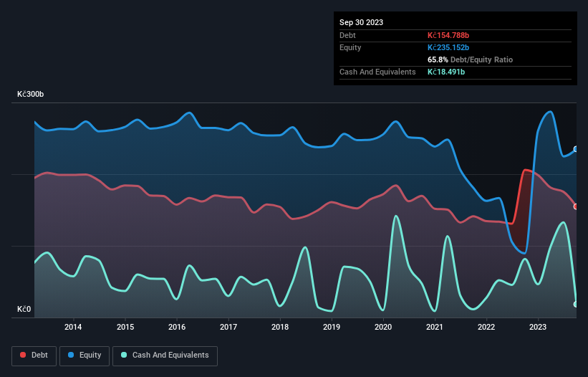The height and width of the screenshot is (377, 588).
Task: Click the 2015 x-axis label
Action: pos(125,327)
